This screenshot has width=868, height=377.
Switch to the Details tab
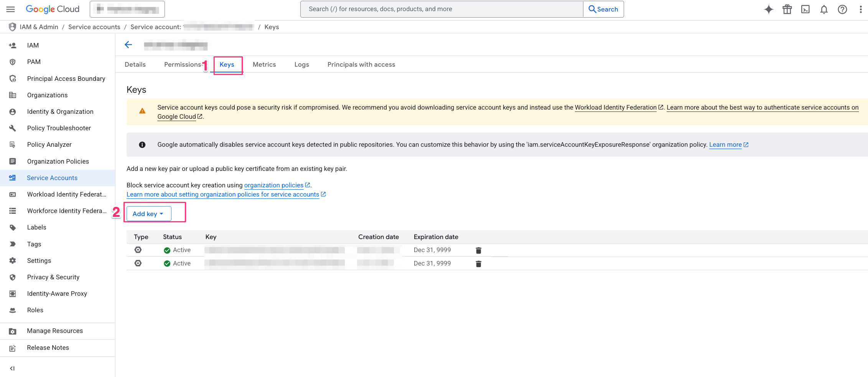tap(135, 64)
